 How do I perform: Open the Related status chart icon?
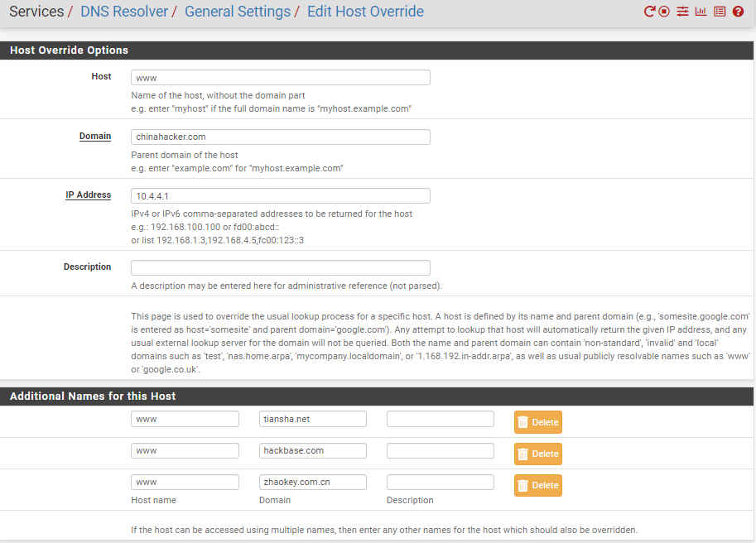tap(701, 12)
